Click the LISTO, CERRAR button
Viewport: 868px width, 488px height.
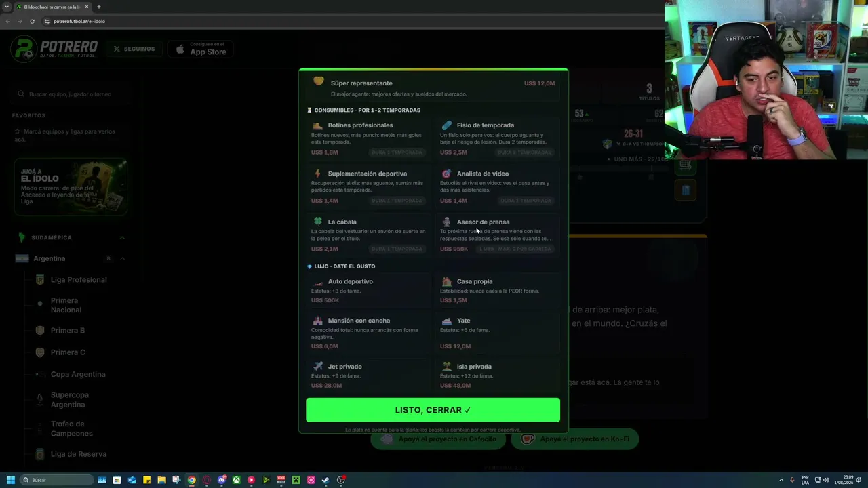[433, 410]
